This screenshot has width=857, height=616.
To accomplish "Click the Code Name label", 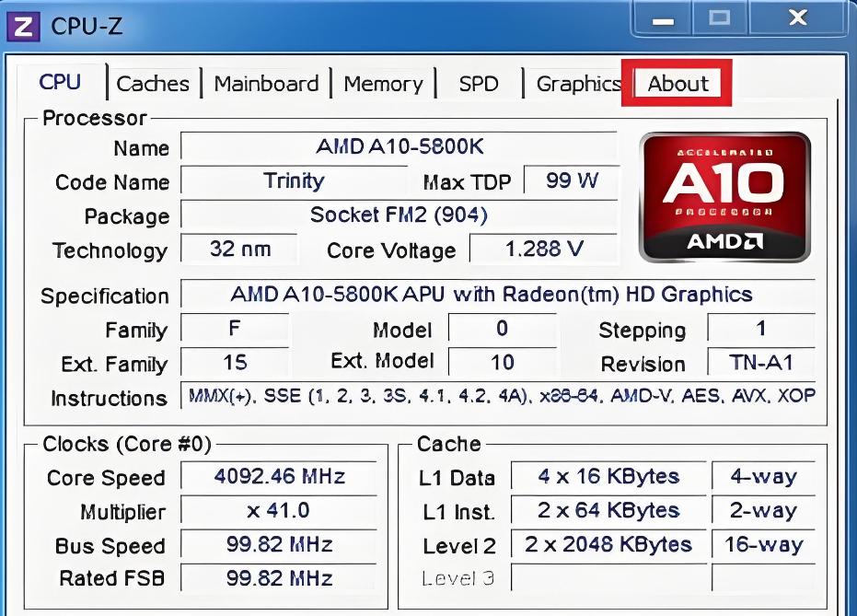I will (x=112, y=182).
